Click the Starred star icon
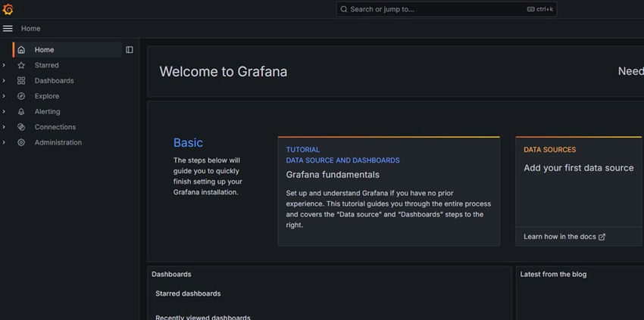This screenshot has width=644, height=320. 21,65
